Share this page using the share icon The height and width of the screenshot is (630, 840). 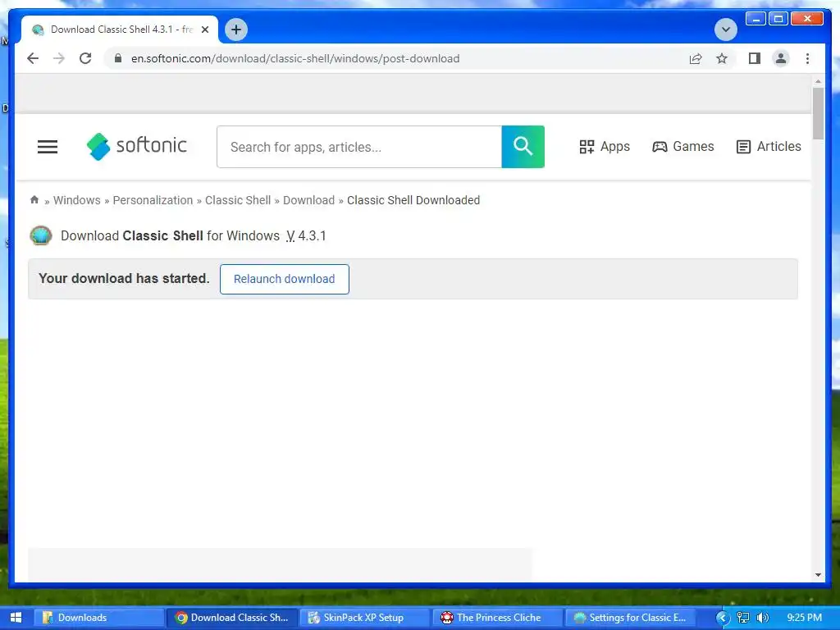click(696, 58)
